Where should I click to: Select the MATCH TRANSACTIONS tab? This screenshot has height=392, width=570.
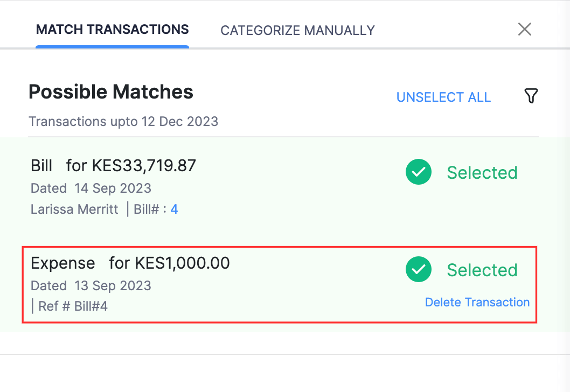[x=112, y=30]
